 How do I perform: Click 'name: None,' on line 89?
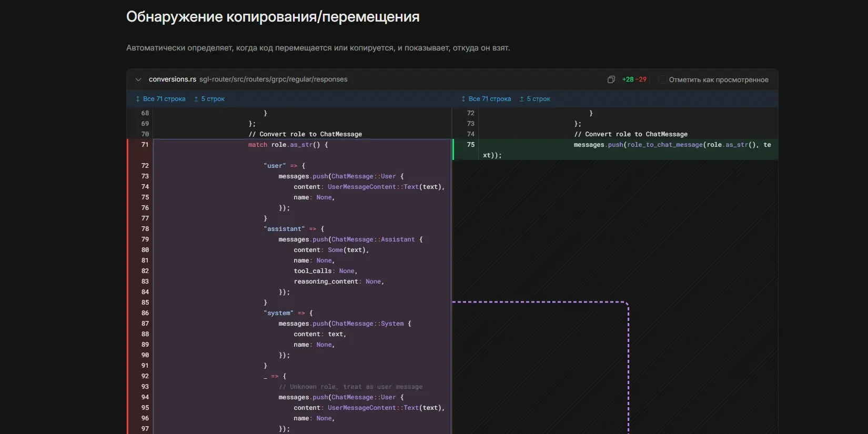tap(314, 345)
